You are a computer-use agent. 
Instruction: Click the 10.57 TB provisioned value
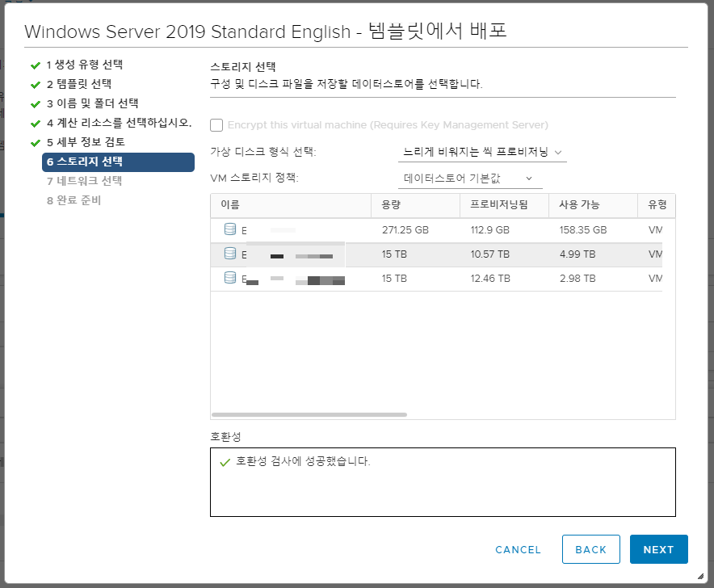(x=490, y=254)
